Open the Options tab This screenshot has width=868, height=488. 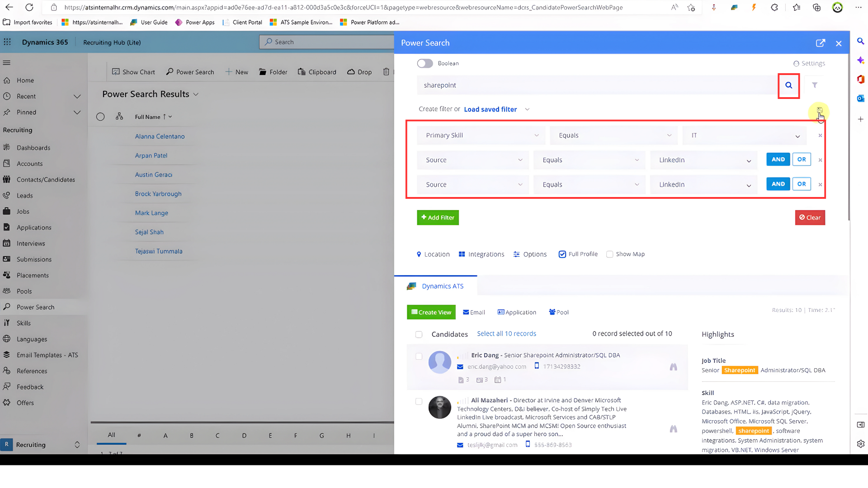click(x=530, y=254)
